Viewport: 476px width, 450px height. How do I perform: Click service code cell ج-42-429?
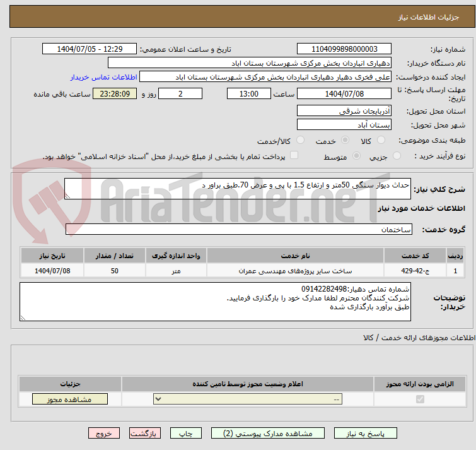click(x=415, y=270)
